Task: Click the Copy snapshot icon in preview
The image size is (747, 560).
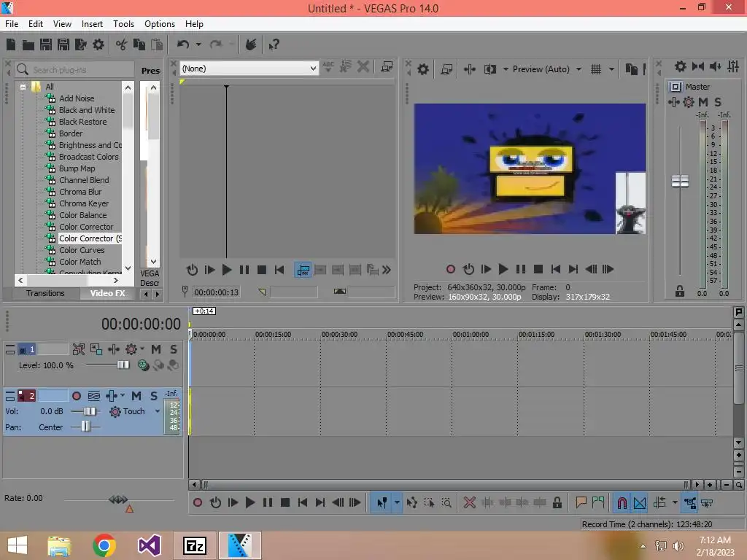Action: [x=631, y=69]
